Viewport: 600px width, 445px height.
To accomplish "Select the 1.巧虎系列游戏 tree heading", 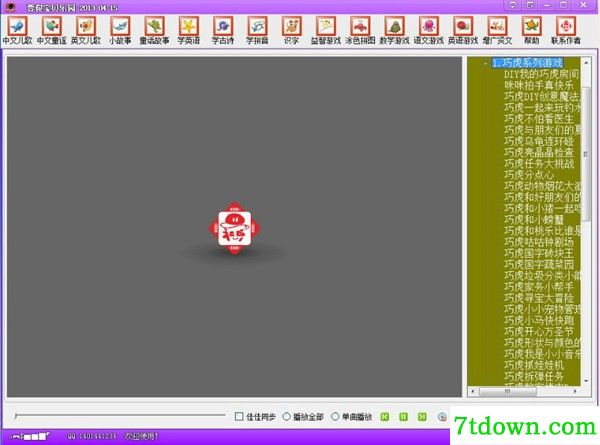I will 527,63.
